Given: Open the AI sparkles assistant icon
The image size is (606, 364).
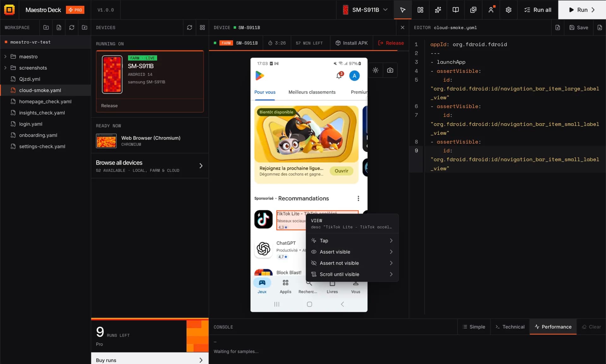Looking at the screenshot, I should tap(438, 10).
